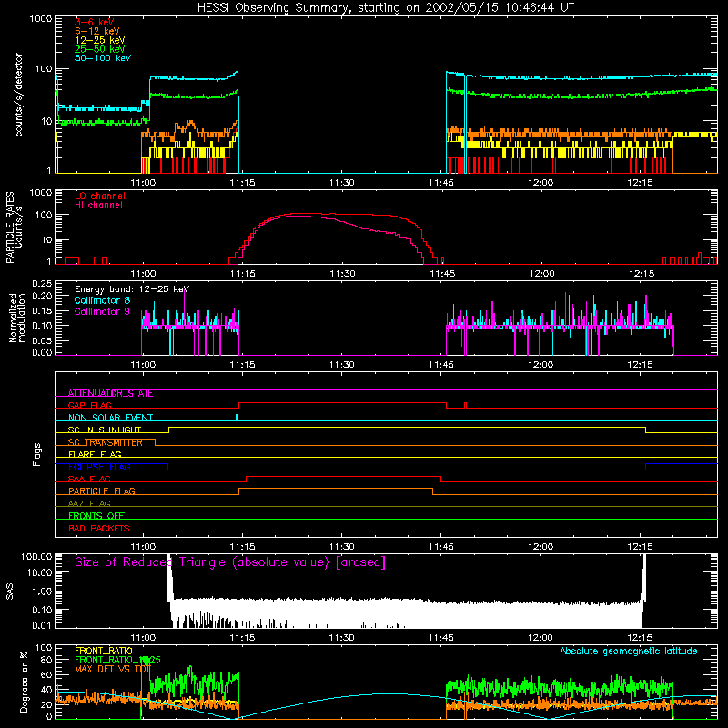Click 12:15 under the Flags plot

coord(640,547)
